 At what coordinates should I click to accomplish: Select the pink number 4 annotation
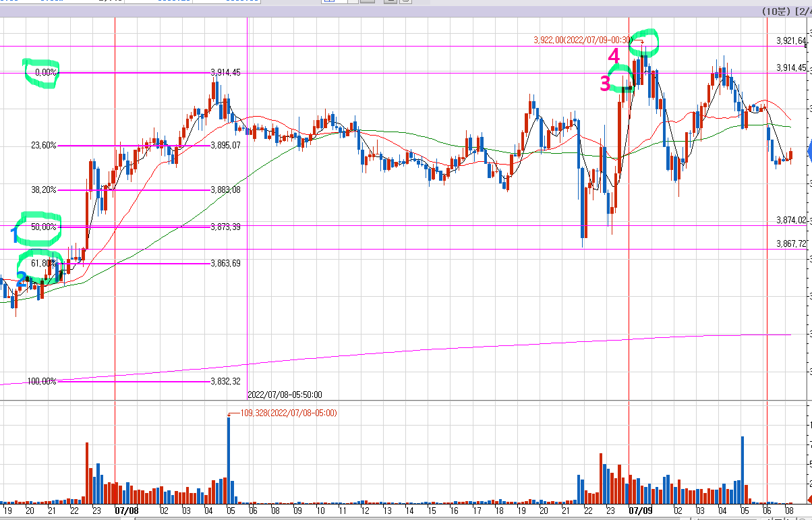[x=614, y=57]
